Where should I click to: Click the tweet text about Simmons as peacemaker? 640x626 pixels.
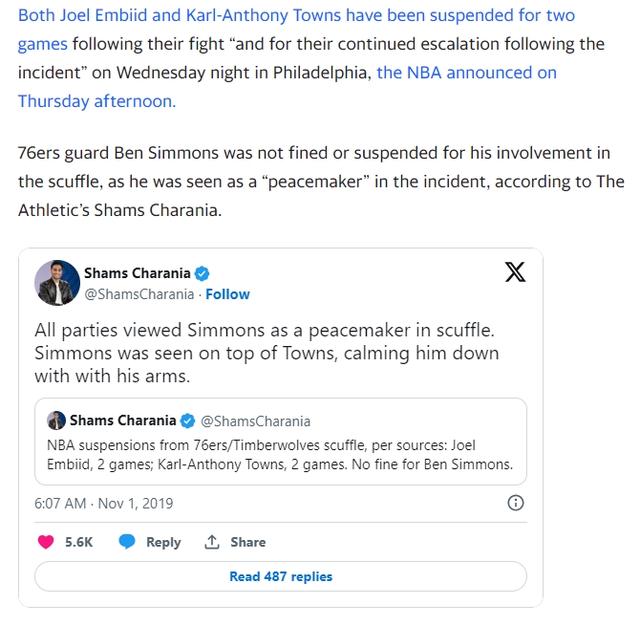pyautogui.click(x=266, y=353)
